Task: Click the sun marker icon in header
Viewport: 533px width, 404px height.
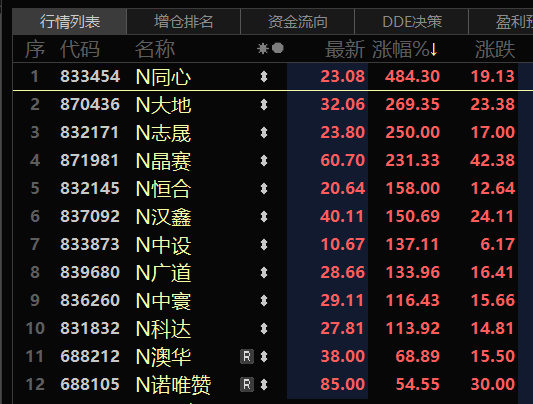Action: 263,49
